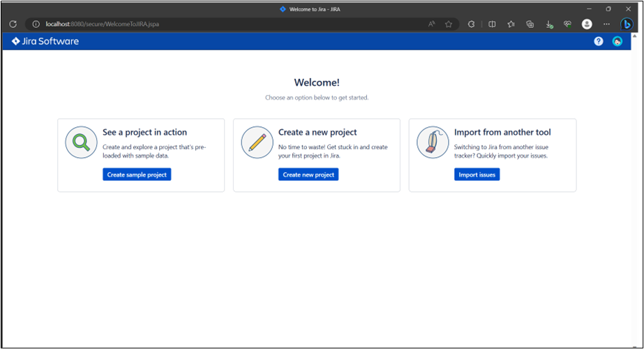Click the Jira Software logo

pyautogui.click(x=45, y=41)
